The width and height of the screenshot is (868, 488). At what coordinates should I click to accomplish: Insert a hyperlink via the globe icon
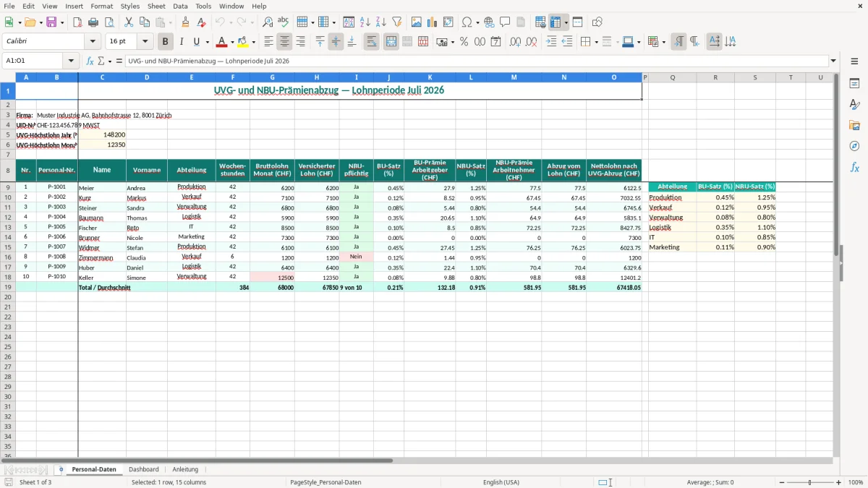pyautogui.click(x=489, y=22)
